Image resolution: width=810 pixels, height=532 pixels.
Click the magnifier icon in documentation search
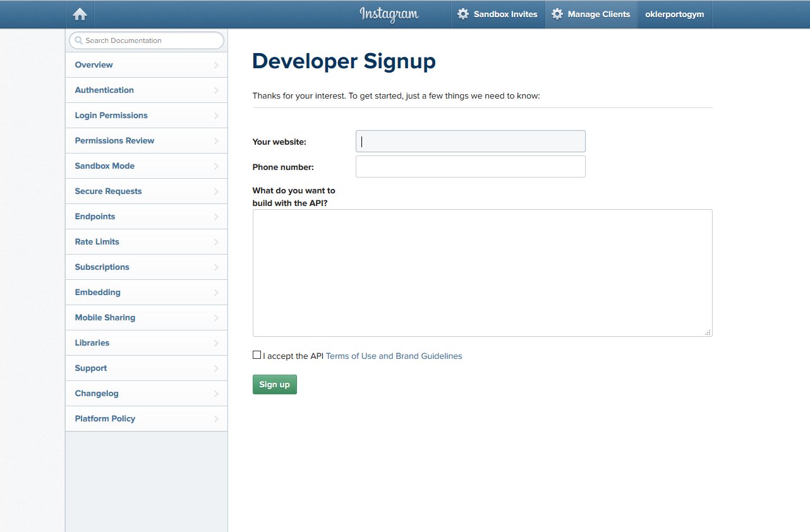78,40
